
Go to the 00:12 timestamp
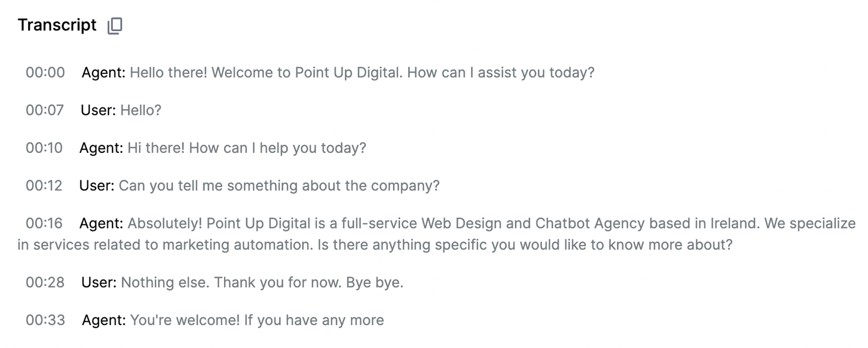[44, 186]
